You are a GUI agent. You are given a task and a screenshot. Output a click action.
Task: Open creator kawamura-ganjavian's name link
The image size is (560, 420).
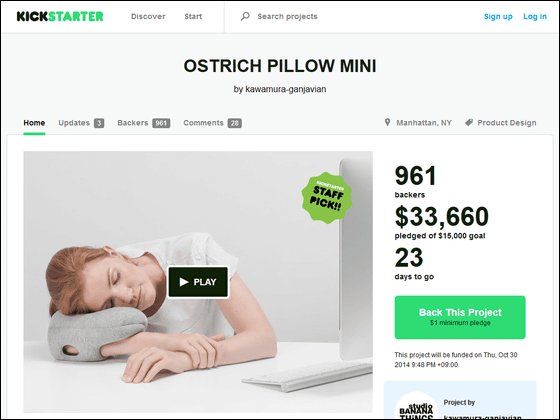(x=286, y=89)
